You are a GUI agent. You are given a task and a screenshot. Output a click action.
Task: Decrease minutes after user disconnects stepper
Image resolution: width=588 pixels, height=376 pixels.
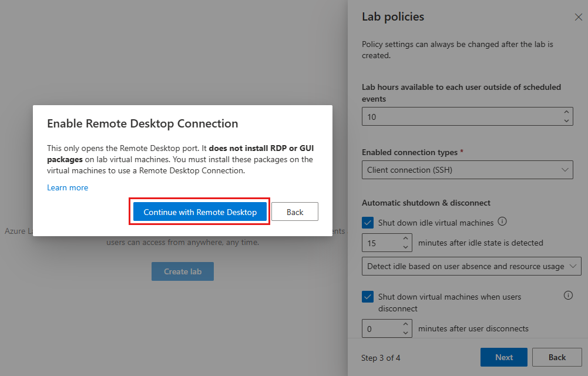click(405, 333)
